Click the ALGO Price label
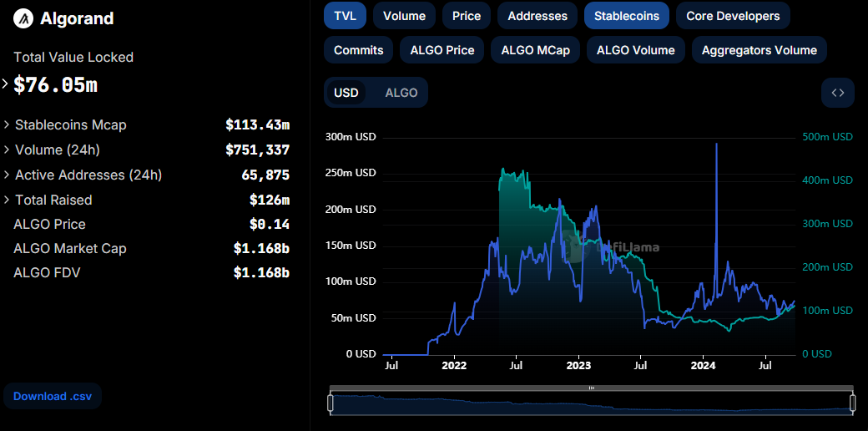This screenshot has height=431, width=868. pyautogui.click(x=49, y=225)
